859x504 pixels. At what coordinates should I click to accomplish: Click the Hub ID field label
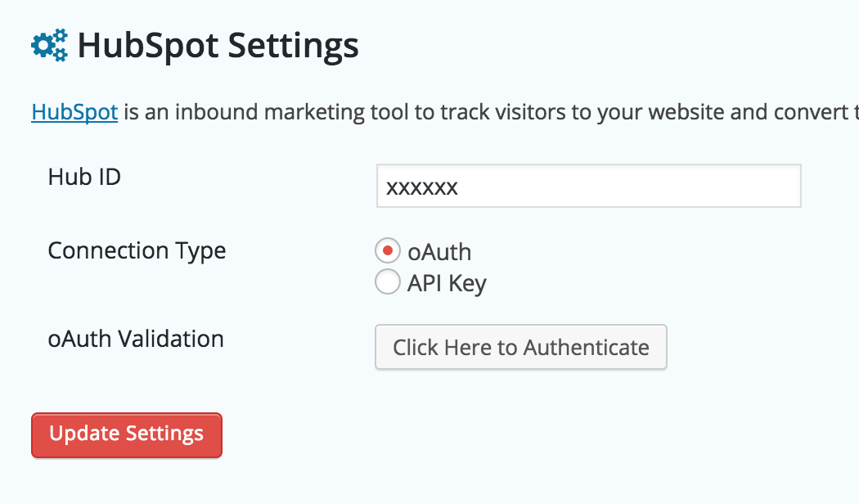click(x=84, y=176)
